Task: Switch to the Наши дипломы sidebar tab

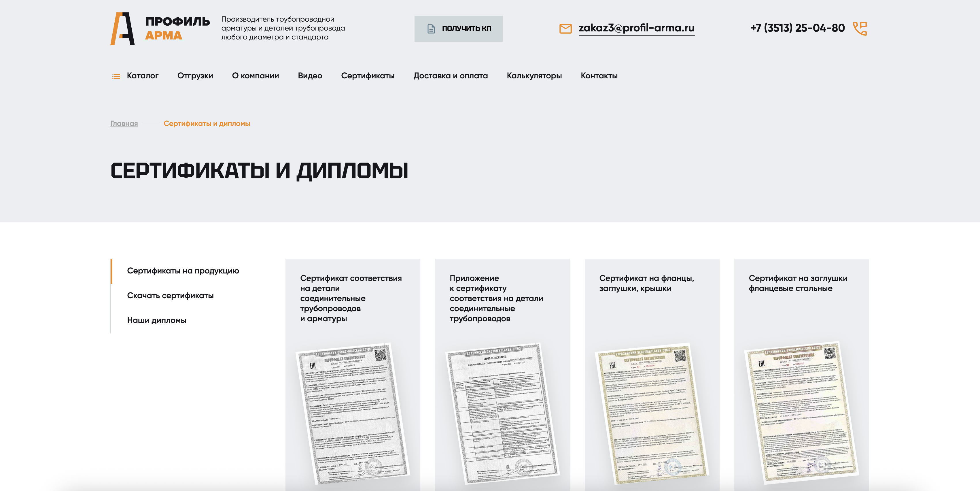Action: (x=156, y=320)
